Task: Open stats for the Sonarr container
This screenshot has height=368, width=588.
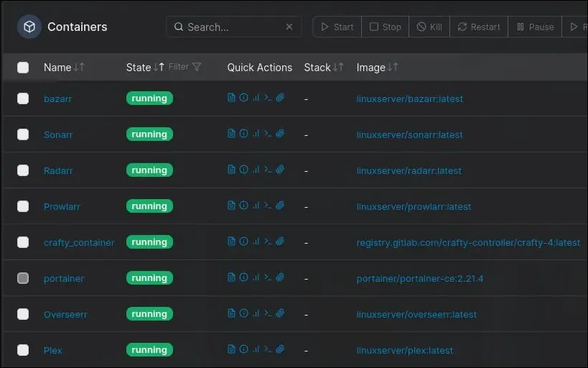Action: (x=256, y=134)
